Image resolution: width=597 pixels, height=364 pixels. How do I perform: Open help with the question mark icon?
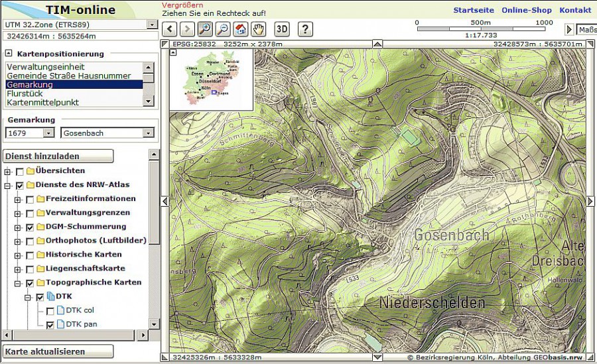[x=305, y=29]
